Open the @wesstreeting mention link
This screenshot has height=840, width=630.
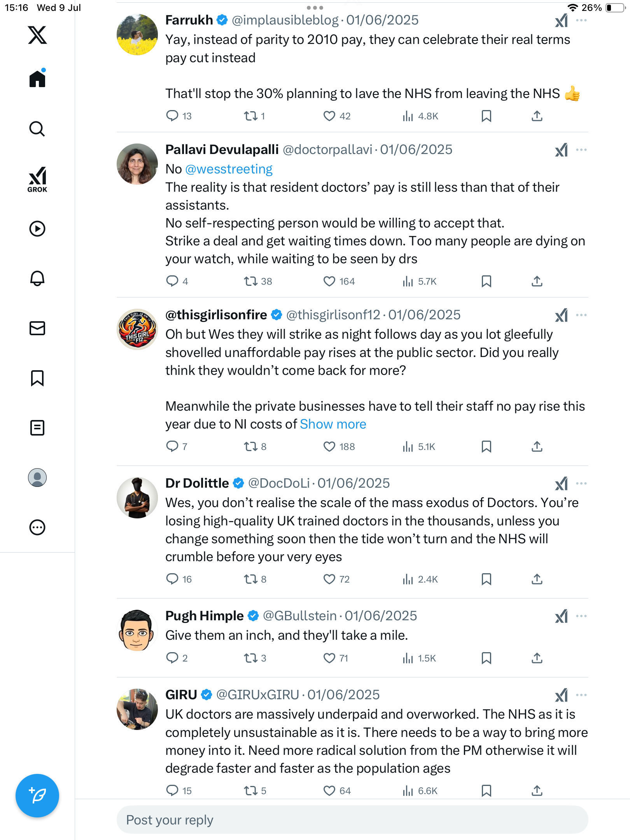(229, 169)
